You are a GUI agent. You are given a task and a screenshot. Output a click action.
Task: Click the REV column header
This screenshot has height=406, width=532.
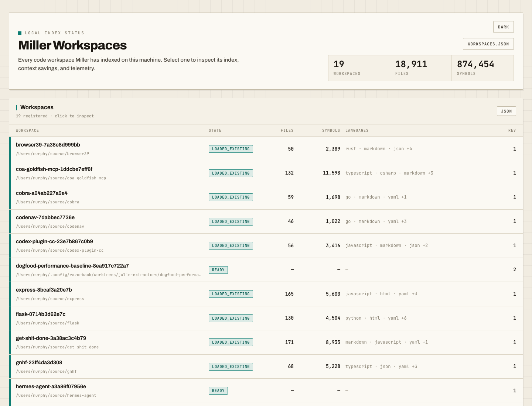(x=512, y=131)
